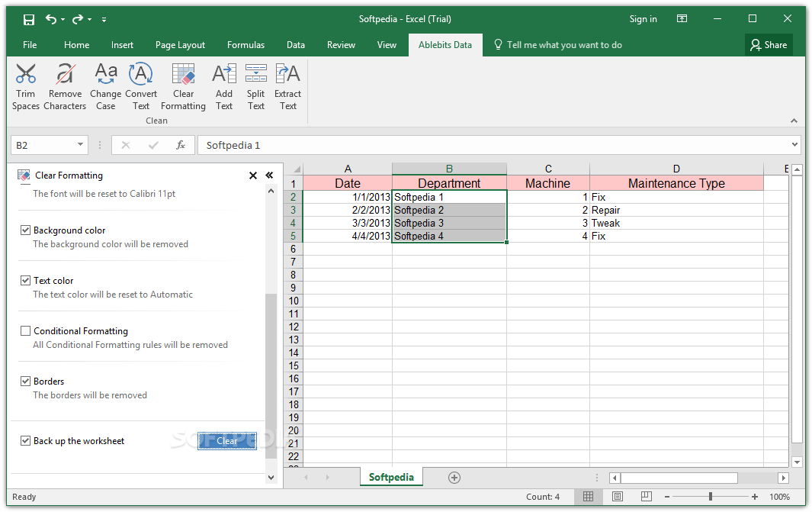812x512 pixels.
Task: Open the Extract Text tool
Action: [x=288, y=86]
